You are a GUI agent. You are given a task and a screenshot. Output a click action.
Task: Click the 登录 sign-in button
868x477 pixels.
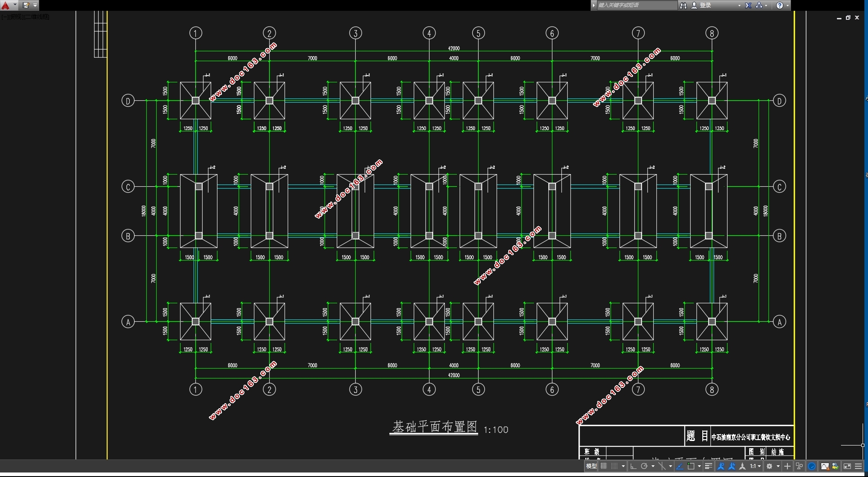[701, 5]
